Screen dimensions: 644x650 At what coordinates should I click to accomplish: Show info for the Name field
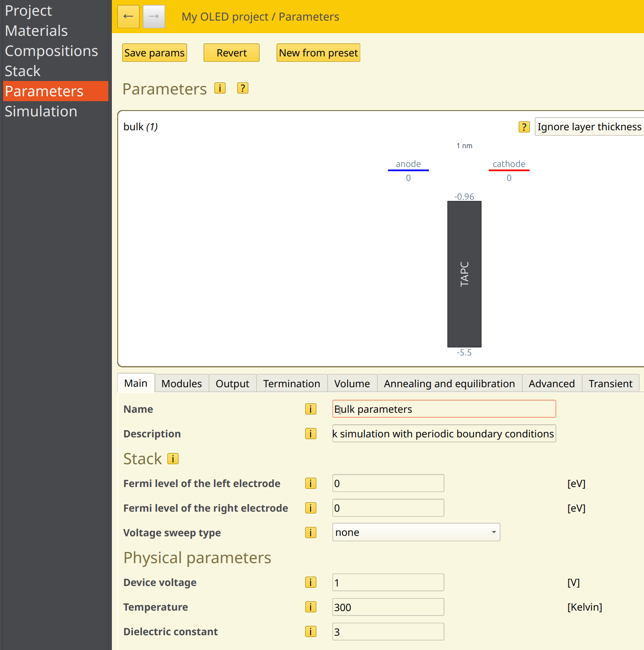pos(311,409)
